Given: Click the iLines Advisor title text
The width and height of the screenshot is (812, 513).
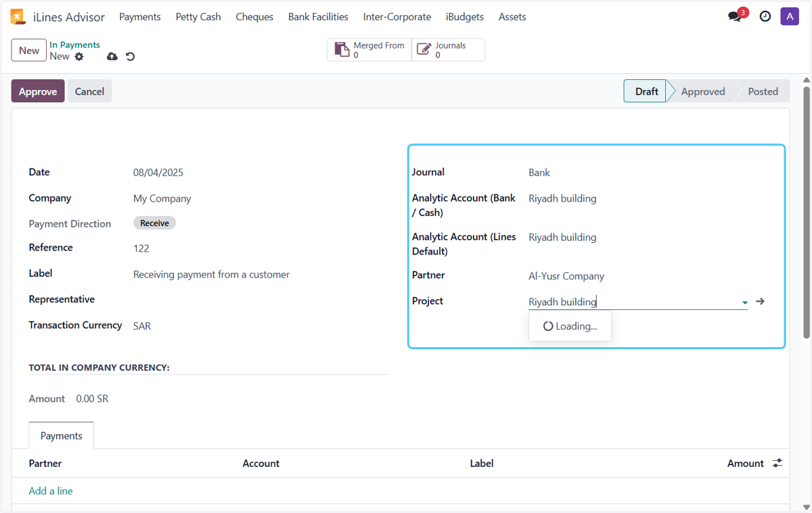Looking at the screenshot, I should point(69,17).
